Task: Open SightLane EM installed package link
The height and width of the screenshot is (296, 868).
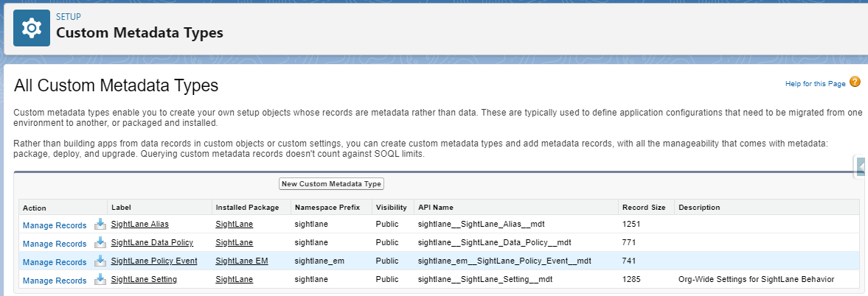Action: 242,261
